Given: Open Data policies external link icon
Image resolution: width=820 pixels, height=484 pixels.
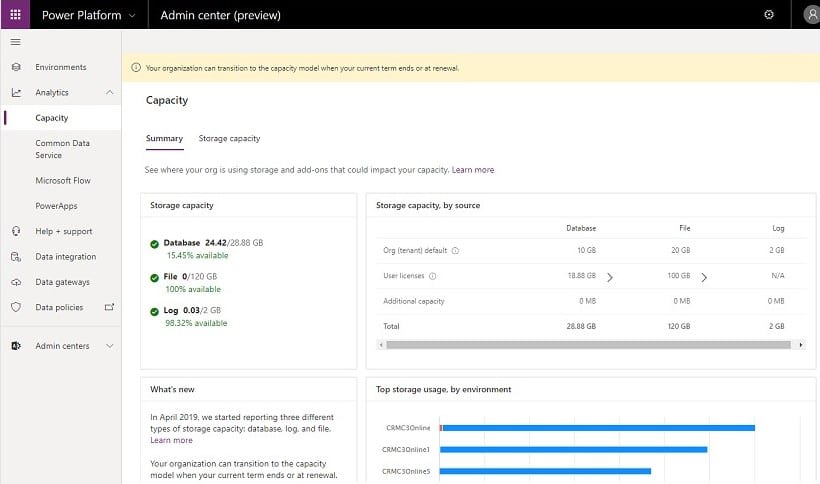Looking at the screenshot, I should 109,307.
